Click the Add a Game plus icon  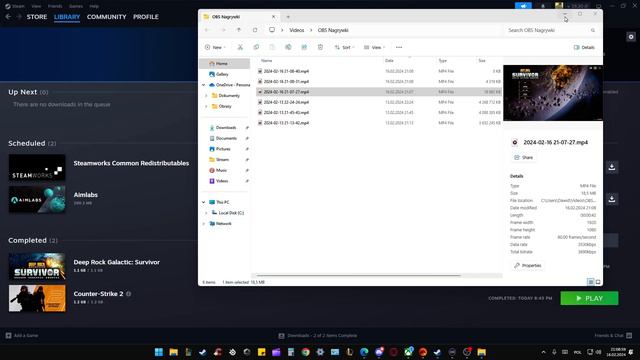(x=9, y=336)
